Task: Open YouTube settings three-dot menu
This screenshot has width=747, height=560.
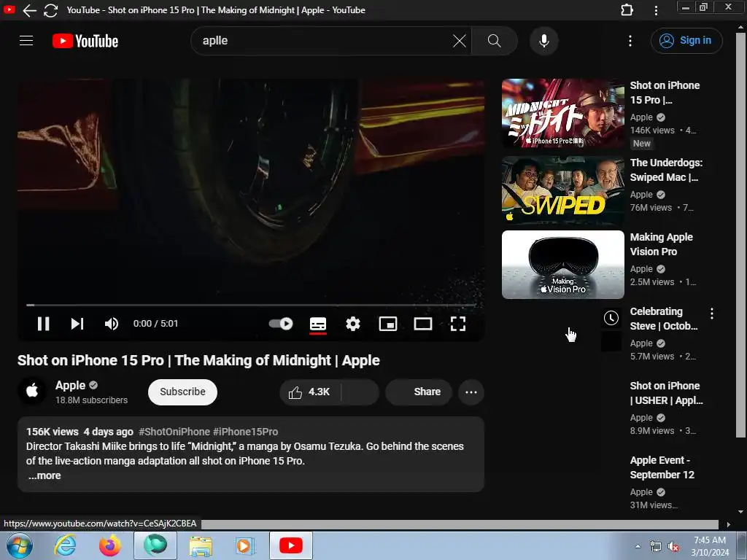Action: click(630, 41)
